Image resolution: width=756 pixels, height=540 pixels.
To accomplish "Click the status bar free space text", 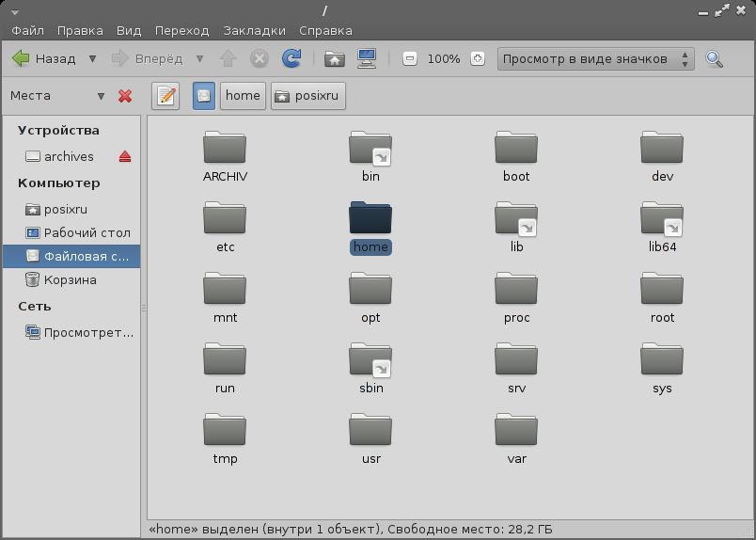I will (469, 530).
